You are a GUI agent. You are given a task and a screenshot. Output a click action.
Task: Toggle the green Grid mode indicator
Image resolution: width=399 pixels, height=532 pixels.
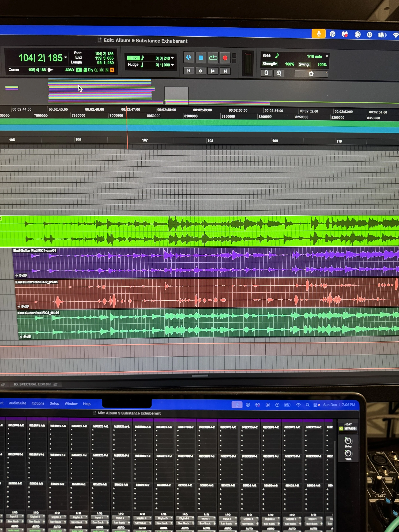(133, 58)
